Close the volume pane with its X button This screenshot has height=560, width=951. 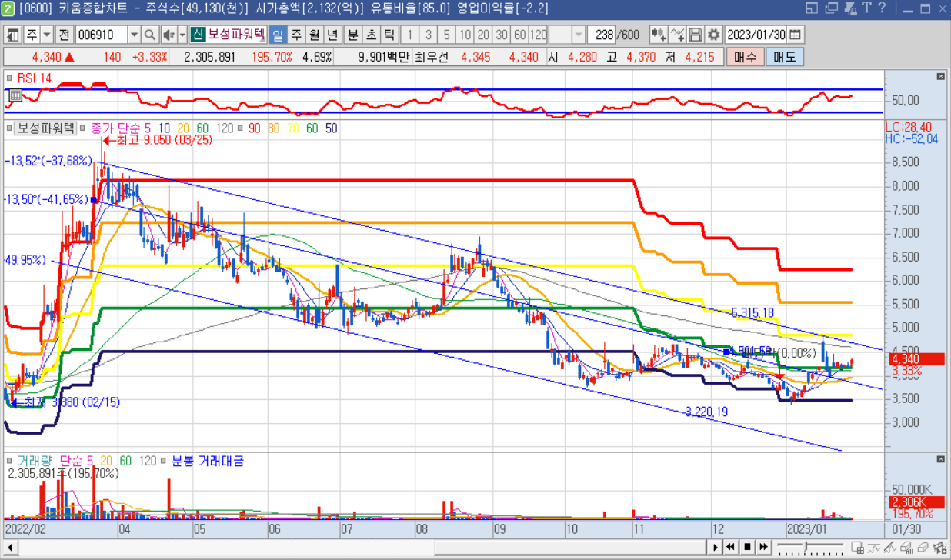click(939, 459)
